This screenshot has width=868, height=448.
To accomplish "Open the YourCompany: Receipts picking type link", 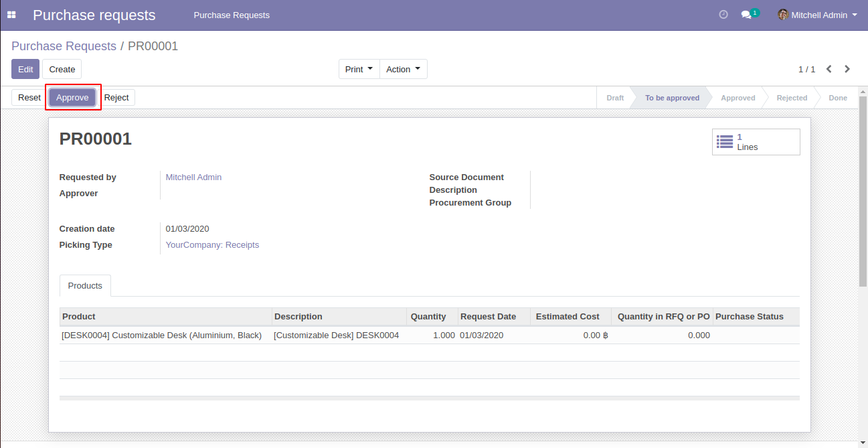I will click(212, 244).
